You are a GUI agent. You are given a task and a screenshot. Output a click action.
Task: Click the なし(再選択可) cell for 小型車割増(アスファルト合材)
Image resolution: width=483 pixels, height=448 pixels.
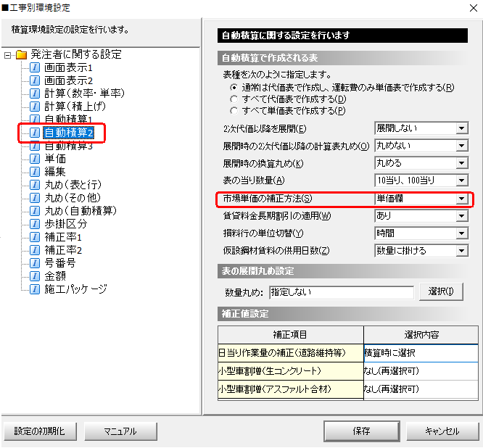coord(421,389)
